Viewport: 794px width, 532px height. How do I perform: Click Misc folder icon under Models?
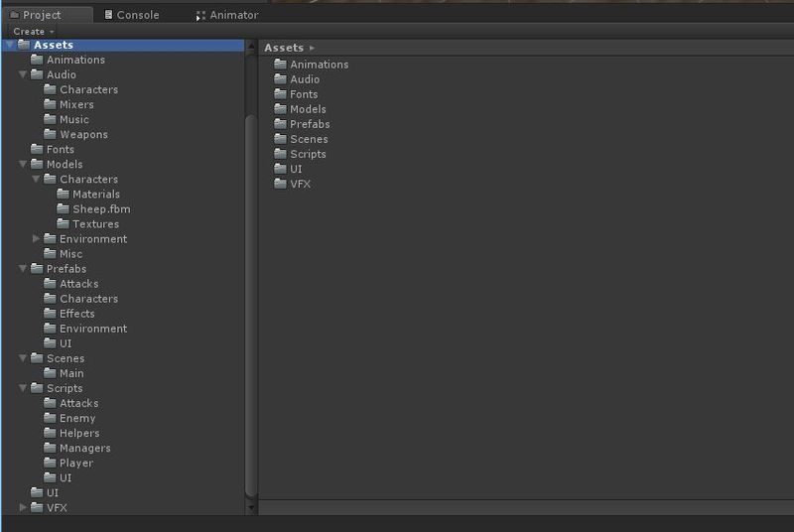click(50, 254)
